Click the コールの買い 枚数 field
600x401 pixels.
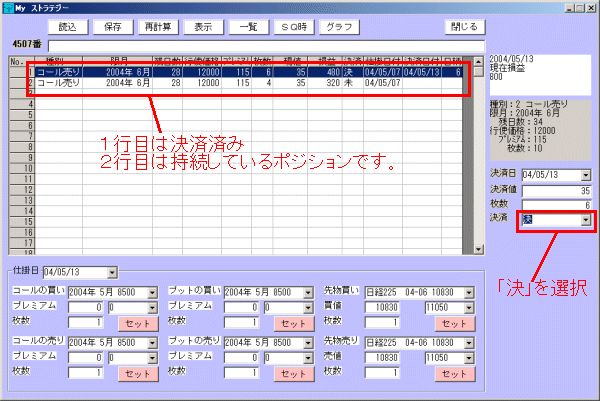point(86,322)
